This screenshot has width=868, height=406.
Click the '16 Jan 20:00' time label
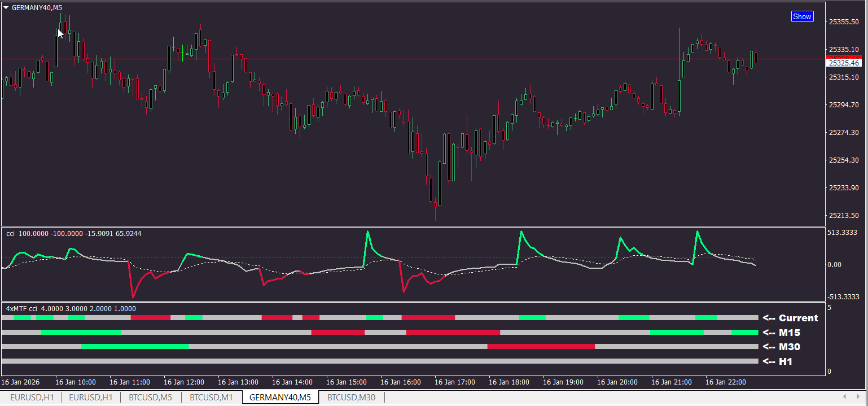click(x=617, y=382)
